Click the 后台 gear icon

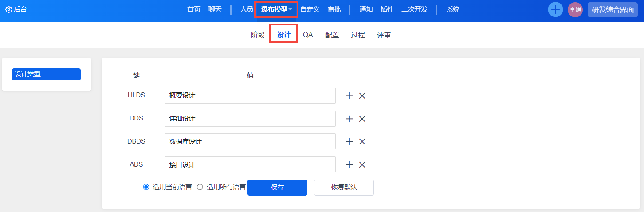[x=8, y=9]
